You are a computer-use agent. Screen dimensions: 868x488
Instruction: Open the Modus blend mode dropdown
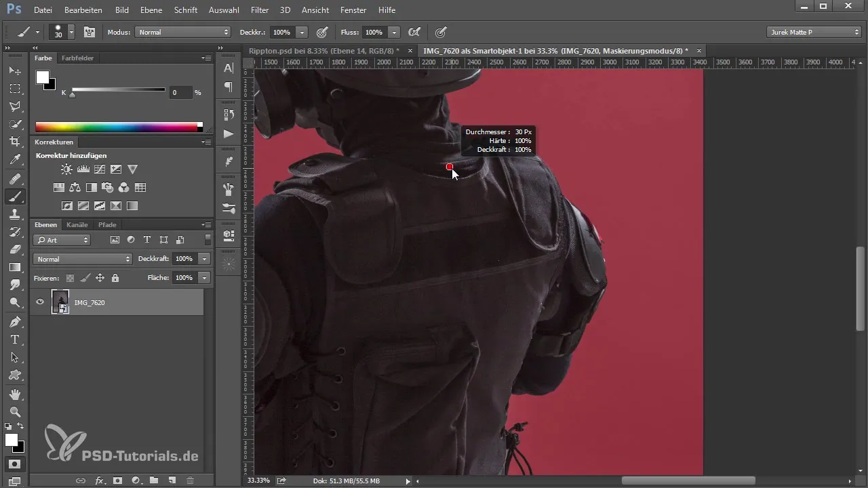click(x=182, y=32)
